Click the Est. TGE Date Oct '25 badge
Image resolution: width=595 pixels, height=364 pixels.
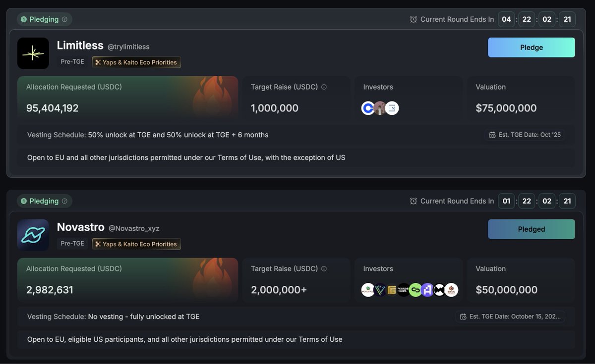[525, 135]
